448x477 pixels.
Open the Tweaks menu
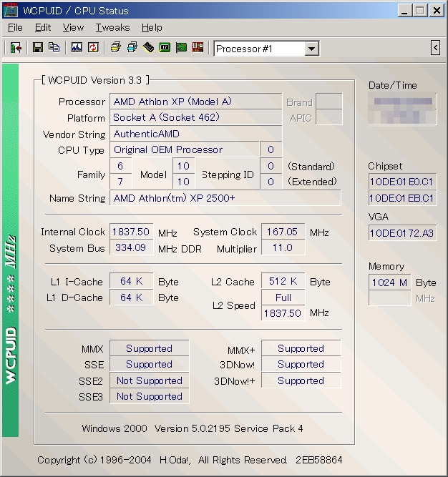(112, 28)
